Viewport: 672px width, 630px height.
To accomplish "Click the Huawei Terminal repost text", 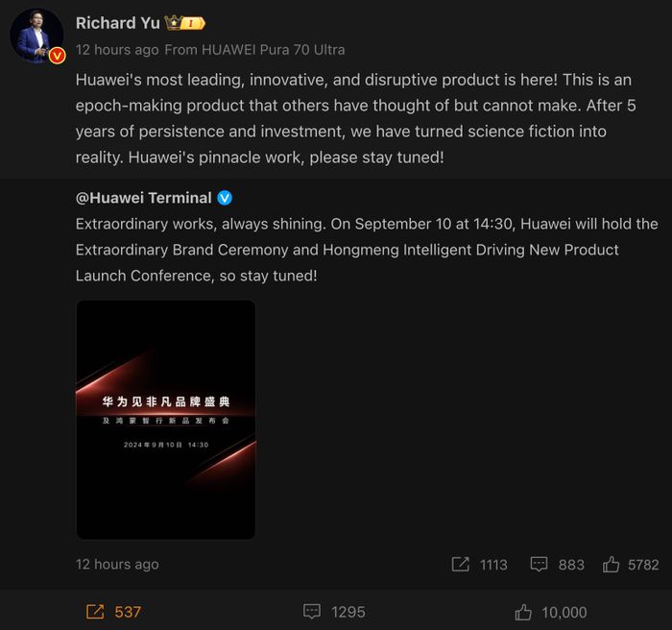I will click(x=367, y=250).
